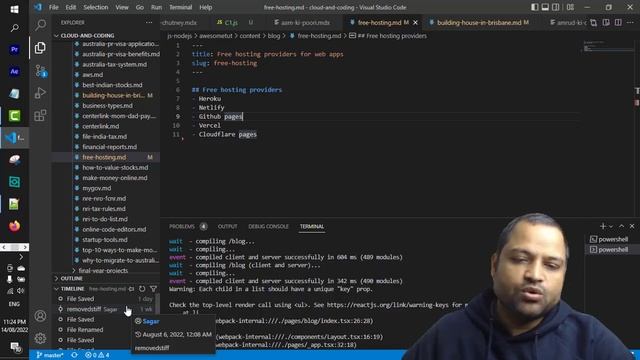This screenshot has height=360, width=640.
Task: Close the terminal panel
Action: click(632, 226)
